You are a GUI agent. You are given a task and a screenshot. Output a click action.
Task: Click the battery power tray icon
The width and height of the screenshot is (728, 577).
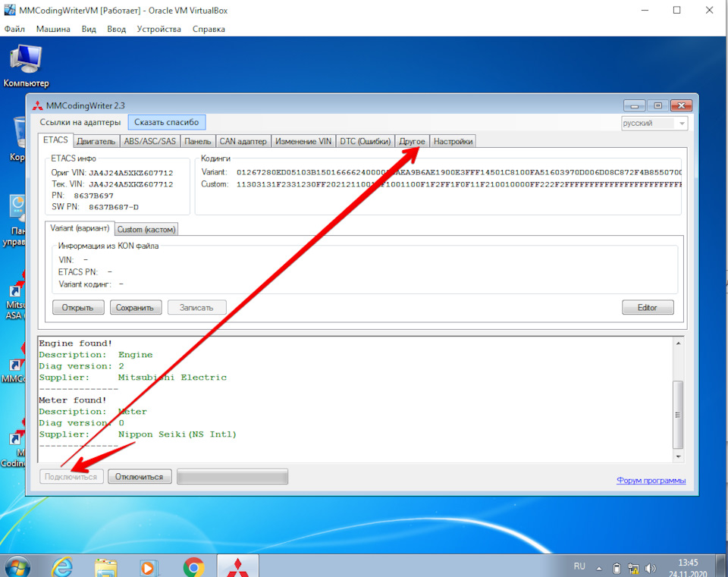pyautogui.click(x=617, y=568)
